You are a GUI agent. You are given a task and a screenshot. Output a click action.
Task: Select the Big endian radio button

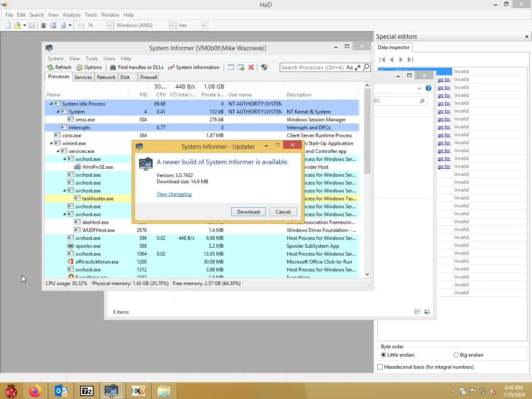456,355
